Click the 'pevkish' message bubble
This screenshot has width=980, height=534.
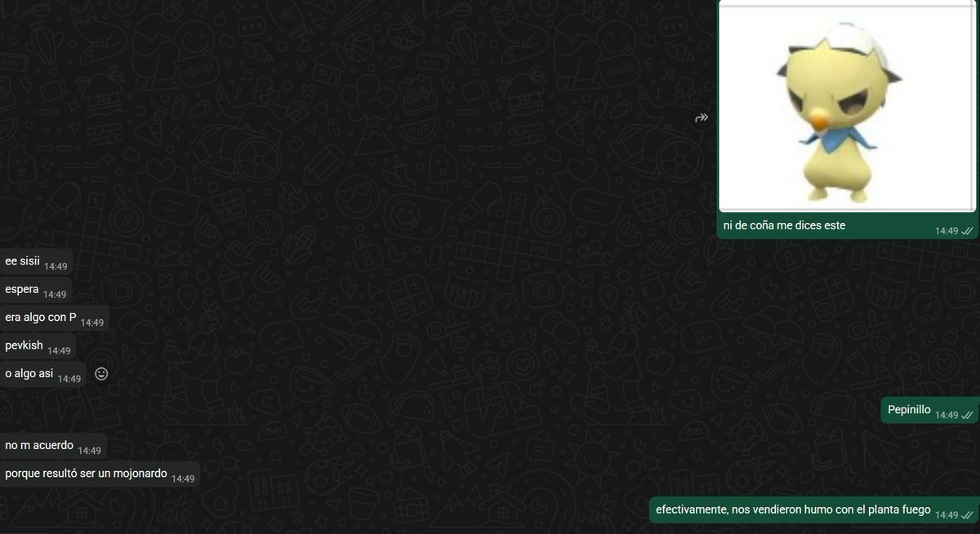(x=38, y=346)
